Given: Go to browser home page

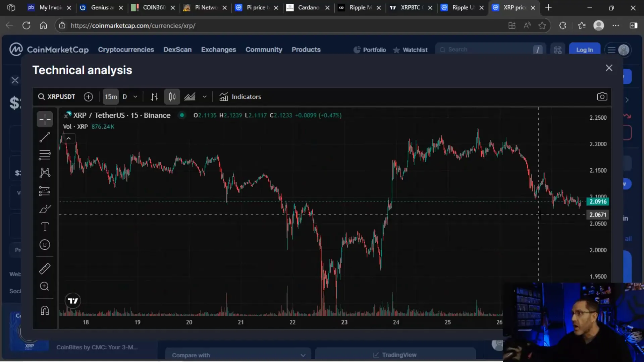Looking at the screenshot, I should [x=43, y=25].
